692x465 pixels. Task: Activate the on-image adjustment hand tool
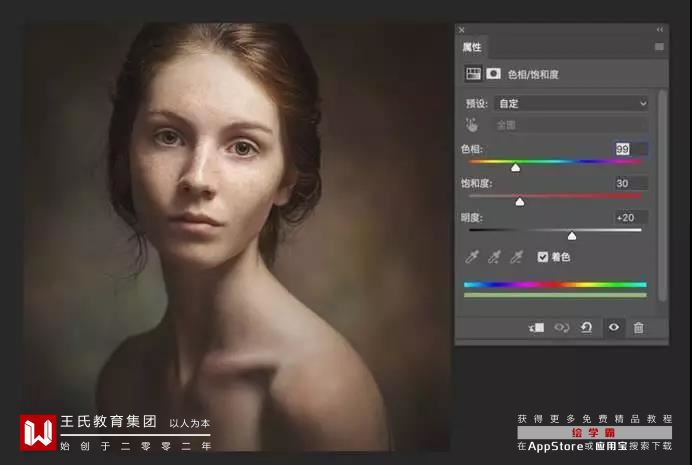(471, 125)
